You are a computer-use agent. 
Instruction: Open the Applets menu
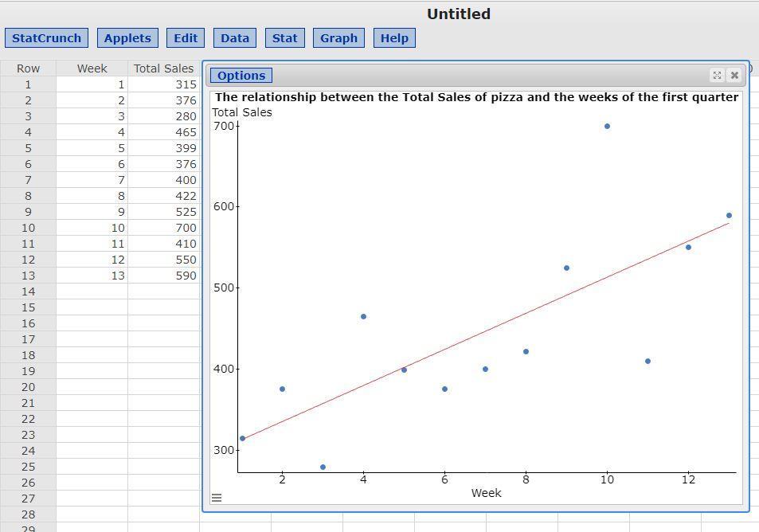127,38
